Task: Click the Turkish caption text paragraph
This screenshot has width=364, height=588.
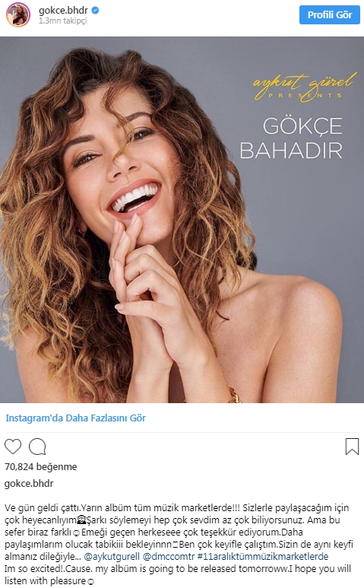Action: [179, 532]
